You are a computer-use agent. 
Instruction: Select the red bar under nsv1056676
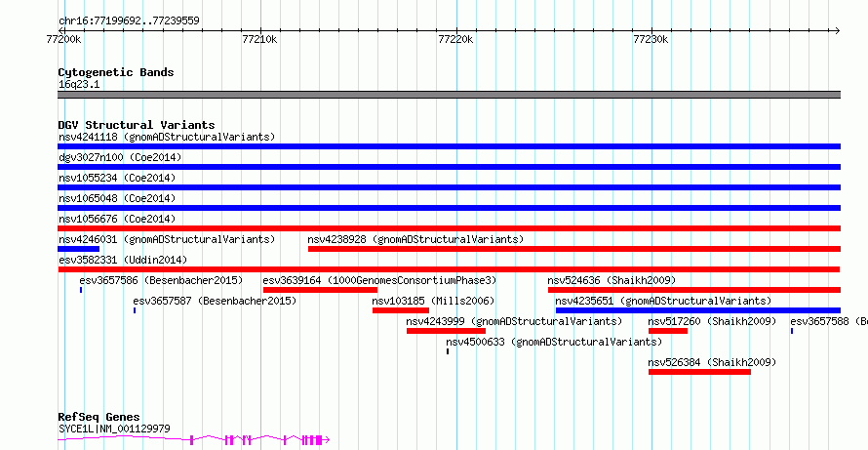pyautogui.click(x=449, y=228)
